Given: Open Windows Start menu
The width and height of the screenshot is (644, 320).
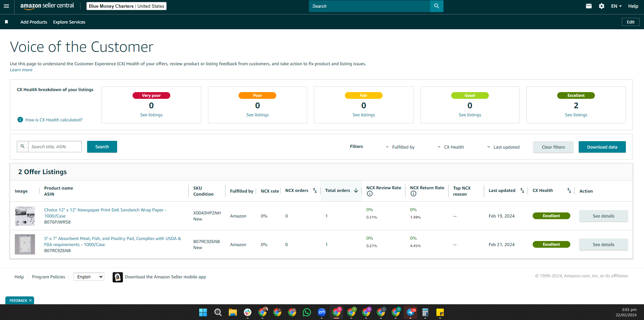Looking at the screenshot, I should (x=203, y=312).
